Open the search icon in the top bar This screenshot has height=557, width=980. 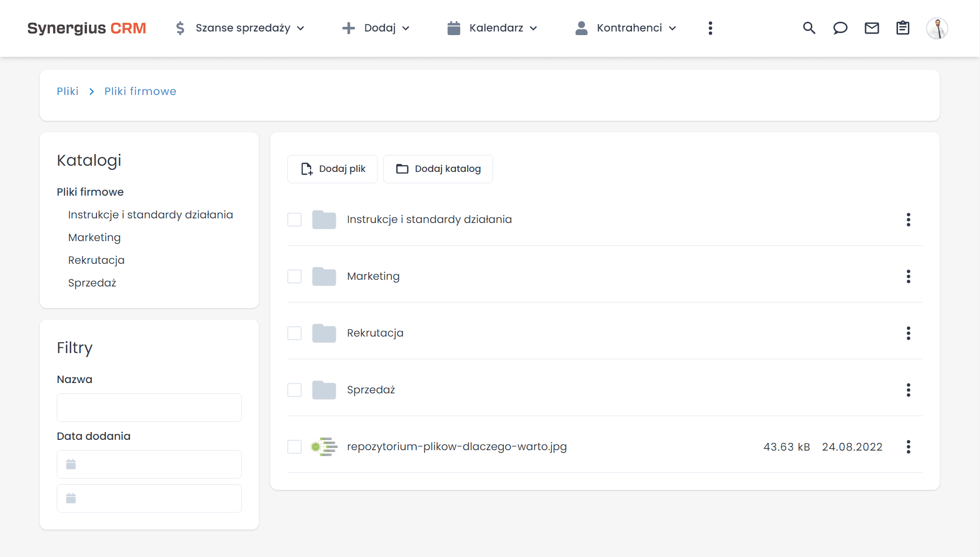[x=809, y=28]
